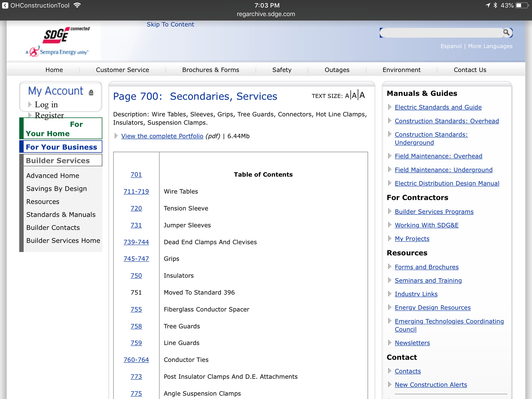Select the largest text size A
Image resolution: width=532 pixels, height=399 pixels.
click(x=362, y=95)
